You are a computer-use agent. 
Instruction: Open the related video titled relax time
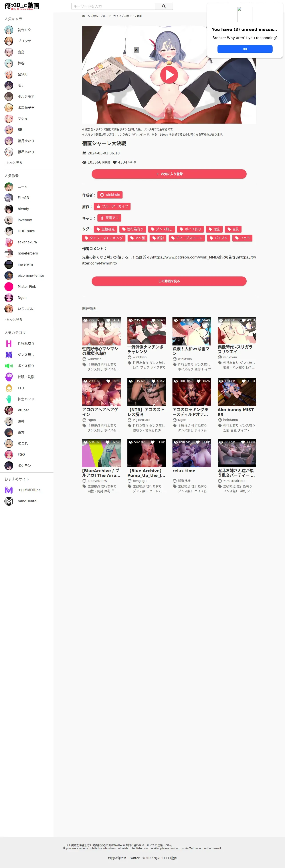(x=192, y=466)
